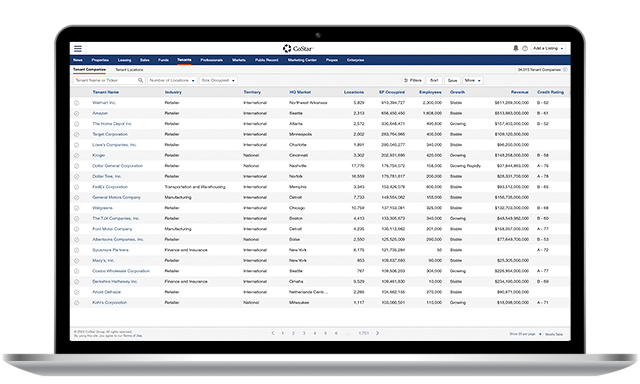640x384 pixels.
Task: Open the hamburger menu icon
Action: pos(78,49)
